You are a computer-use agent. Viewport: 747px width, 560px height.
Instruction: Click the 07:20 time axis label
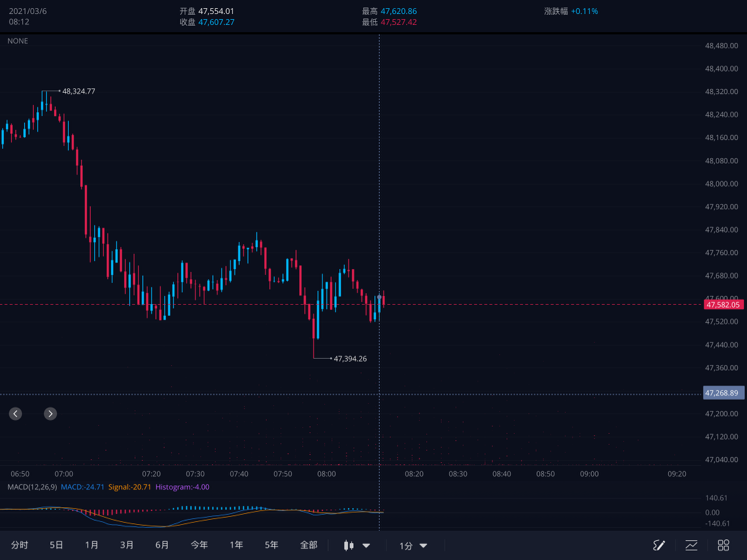(151, 474)
